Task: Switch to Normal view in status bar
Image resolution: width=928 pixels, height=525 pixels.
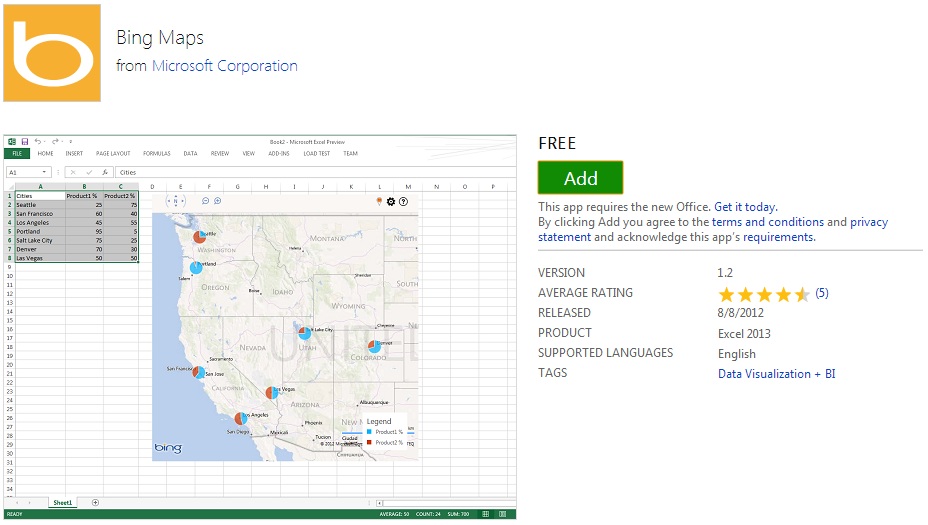Action: [485, 514]
